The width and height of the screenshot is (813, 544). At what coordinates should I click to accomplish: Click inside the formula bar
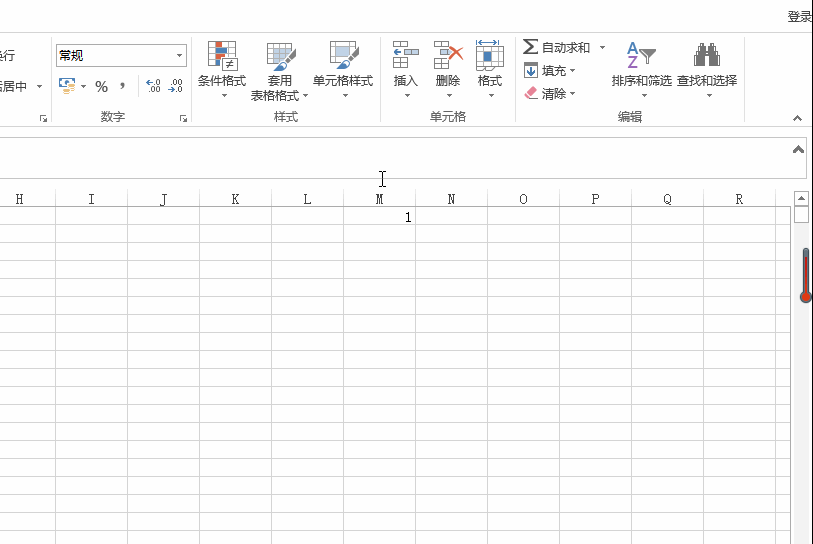tap(402, 158)
